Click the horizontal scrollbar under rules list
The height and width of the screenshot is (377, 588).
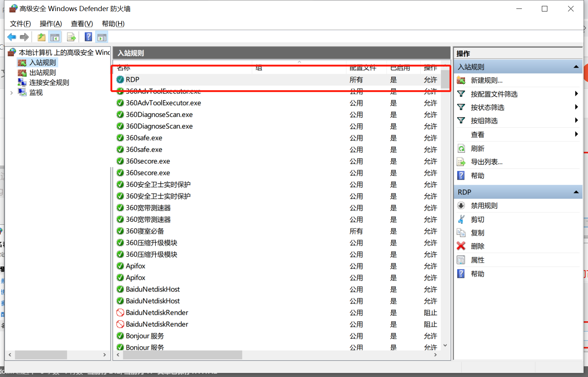(182, 355)
